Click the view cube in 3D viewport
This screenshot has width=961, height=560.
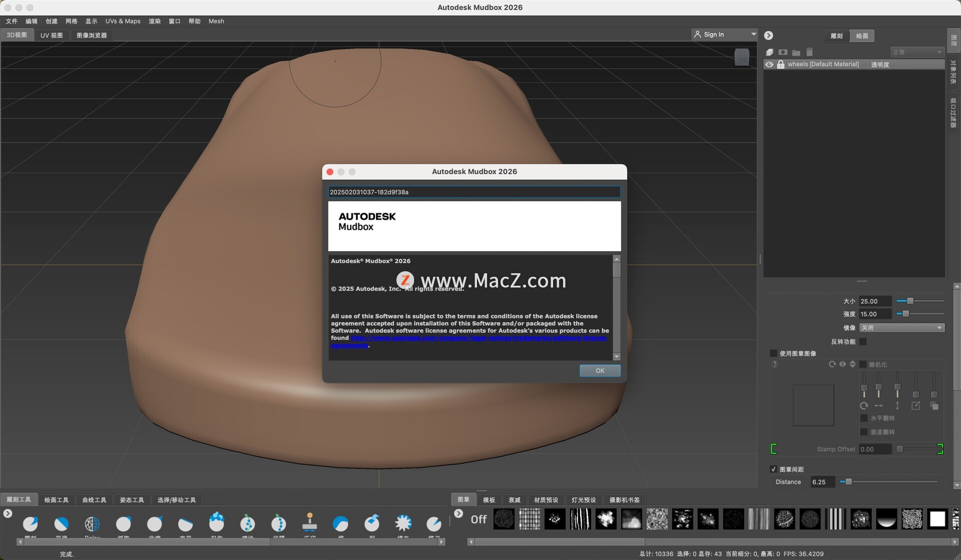point(742,57)
